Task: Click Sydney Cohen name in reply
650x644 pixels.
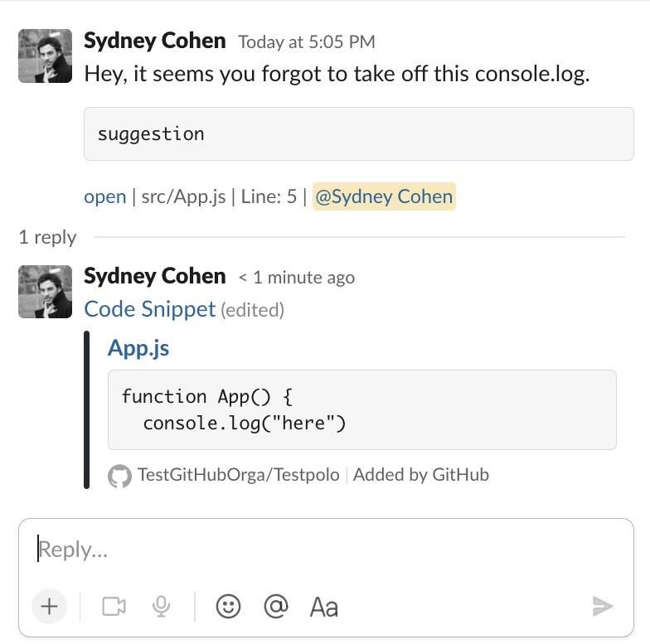Action: (154, 277)
